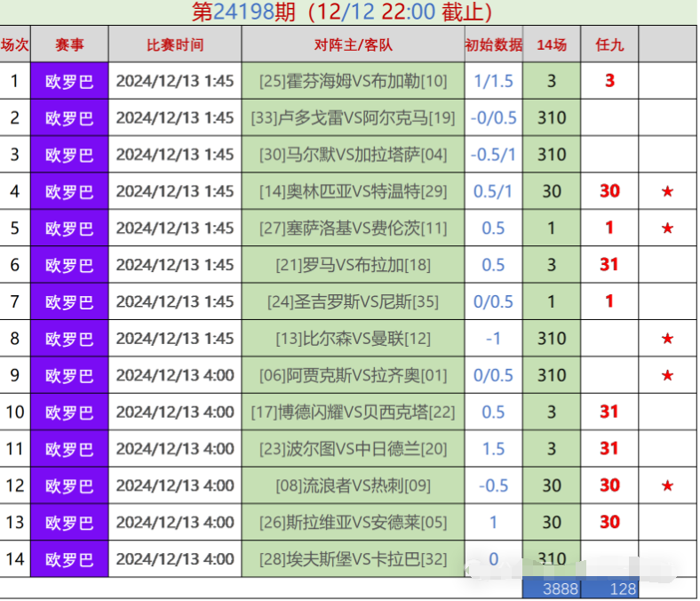Click the red star in row 8
700x601 pixels.
667,339
